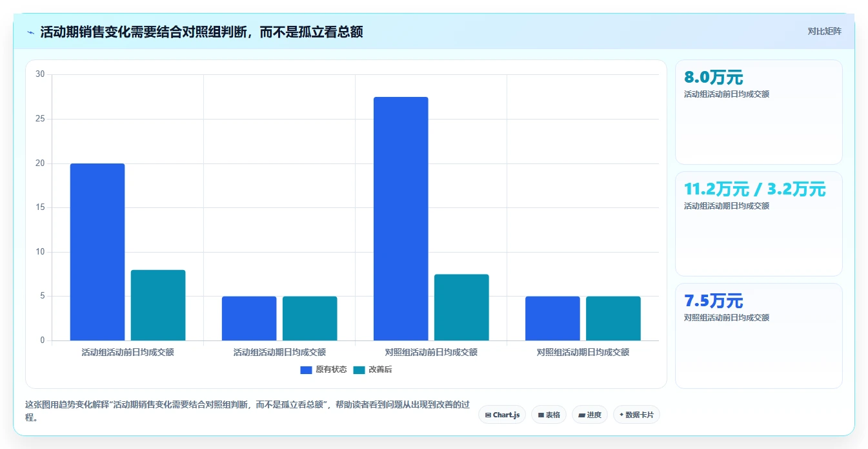
Task: Click x-axis label 活动组活动期日均成交额
Action: (x=279, y=352)
